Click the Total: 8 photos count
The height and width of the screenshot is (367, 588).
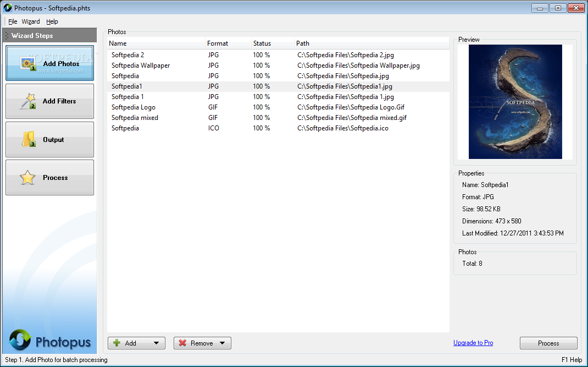[472, 264]
